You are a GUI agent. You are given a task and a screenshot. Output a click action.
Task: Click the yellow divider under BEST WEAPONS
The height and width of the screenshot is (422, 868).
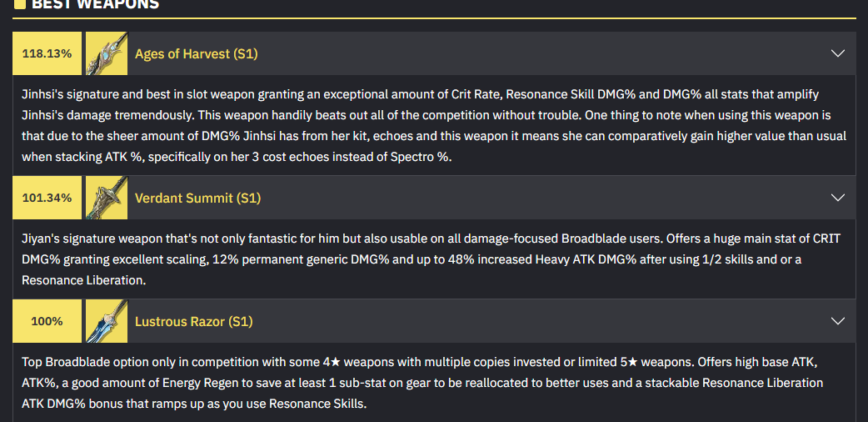click(434, 18)
